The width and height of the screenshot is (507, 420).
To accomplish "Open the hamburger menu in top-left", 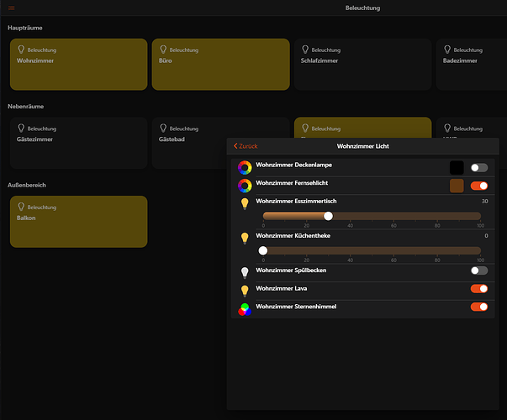I will 11,8.
